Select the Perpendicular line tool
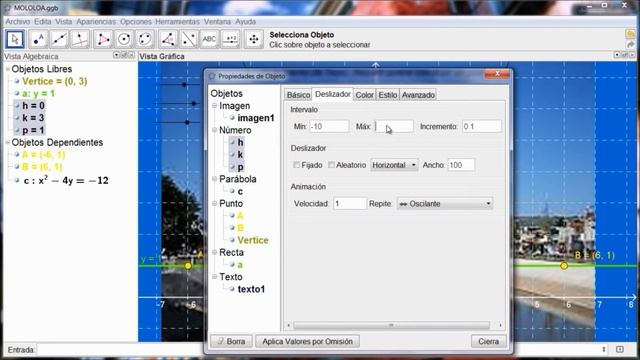This screenshot has width=640, height=360. 80,39
